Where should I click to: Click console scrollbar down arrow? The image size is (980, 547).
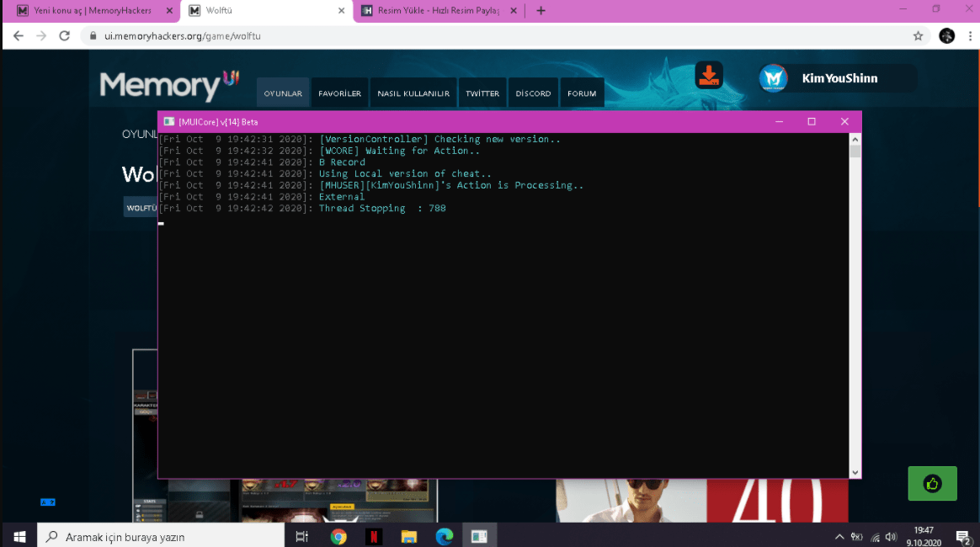(x=855, y=473)
